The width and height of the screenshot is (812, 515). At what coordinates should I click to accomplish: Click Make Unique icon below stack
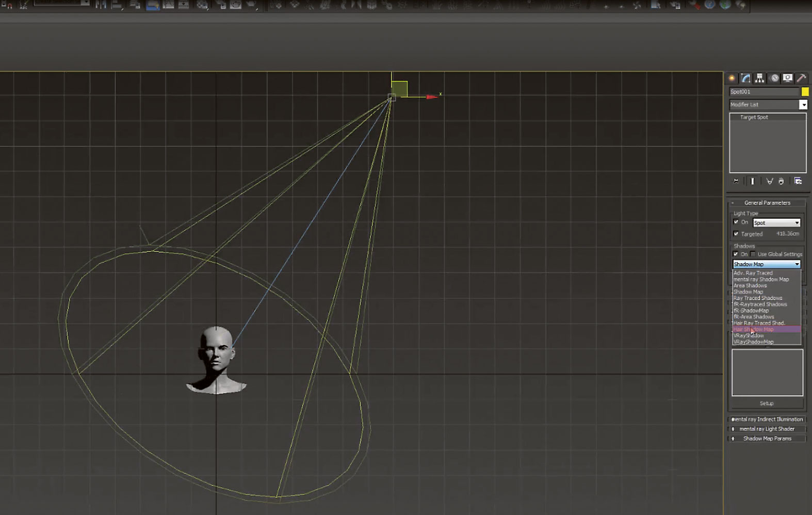tap(769, 181)
